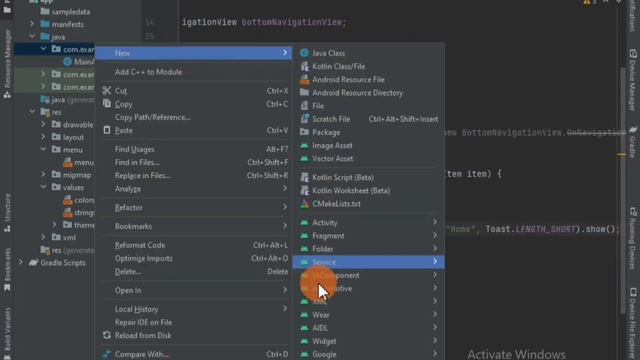Open the Activity submenu

click(x=369, y=222)
